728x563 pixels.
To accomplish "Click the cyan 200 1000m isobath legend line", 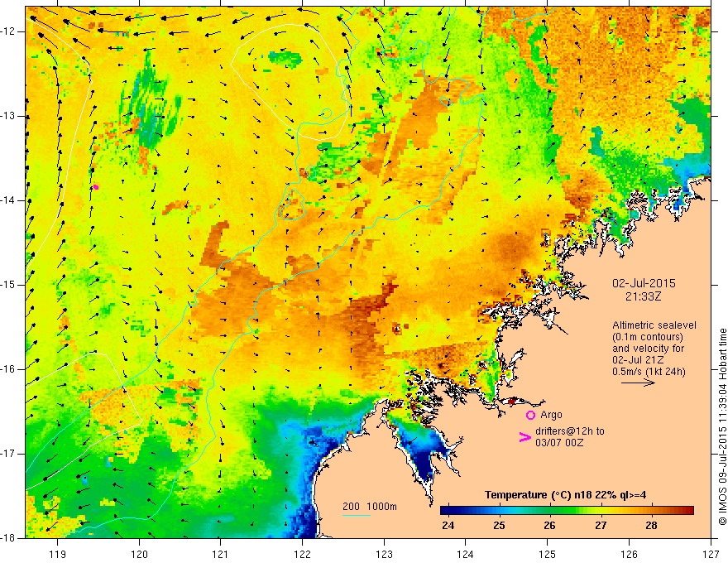I will coord(357,516).
